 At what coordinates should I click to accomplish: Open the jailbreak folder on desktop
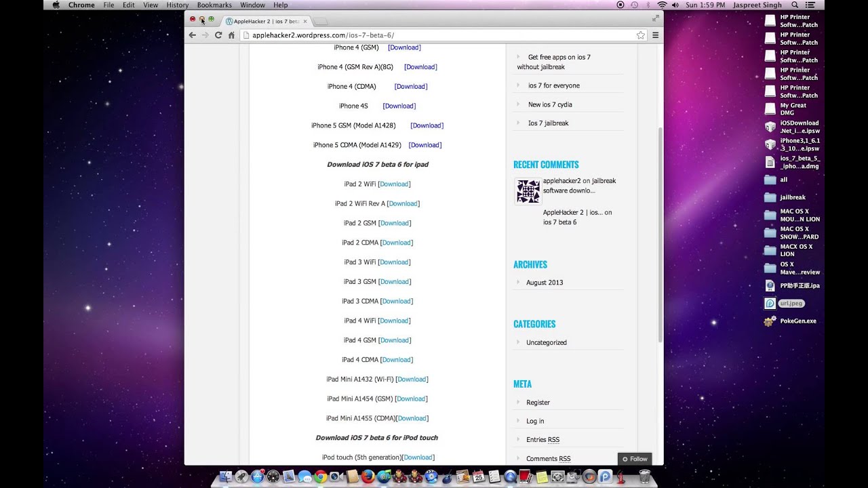tap(785, 197)
